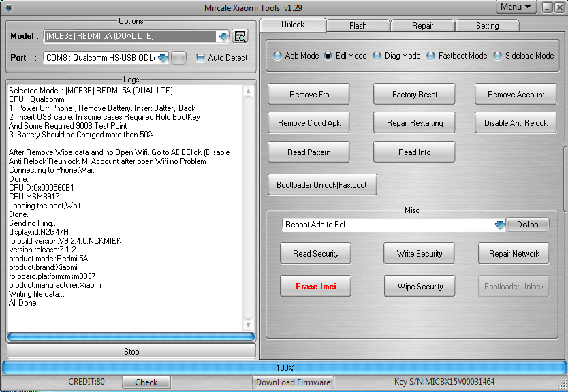The height and width of the screenshot is (392, 568).
Task: Click log line 'product.manufacturer:Xiaomi'
Action: pyautogui.click(x=55, y=285)
